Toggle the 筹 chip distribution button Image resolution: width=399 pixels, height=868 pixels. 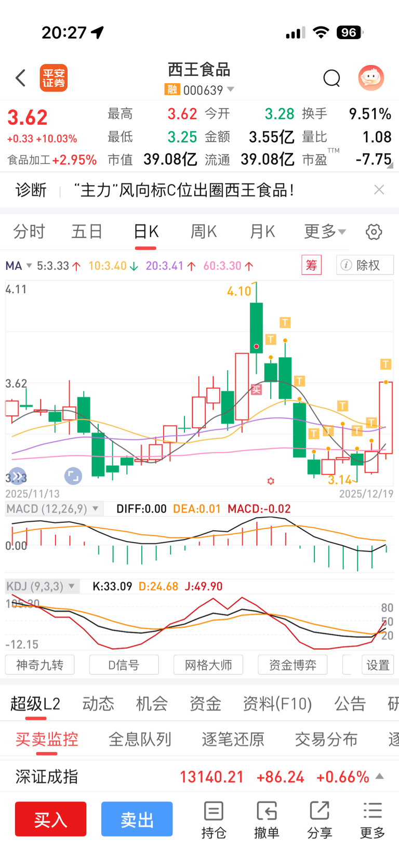311,265
